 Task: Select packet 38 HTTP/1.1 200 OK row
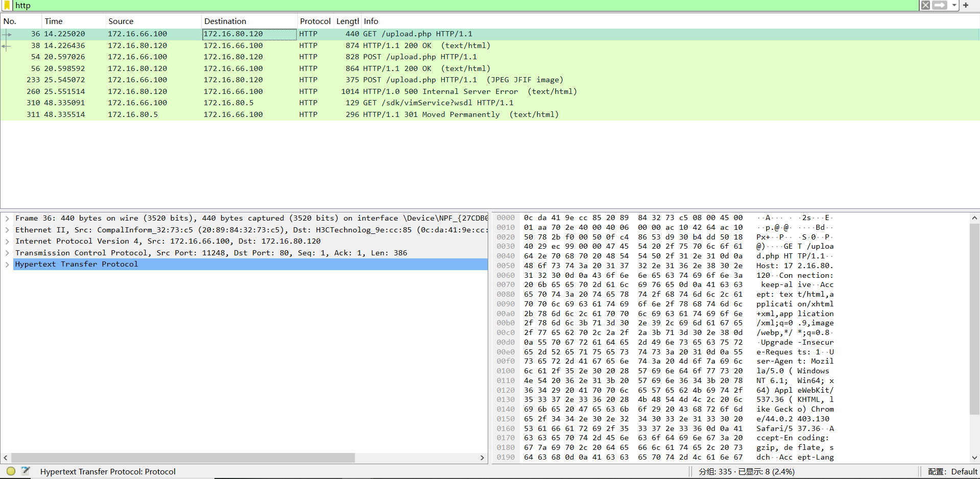pyautogui.click(x=490, y=45)
